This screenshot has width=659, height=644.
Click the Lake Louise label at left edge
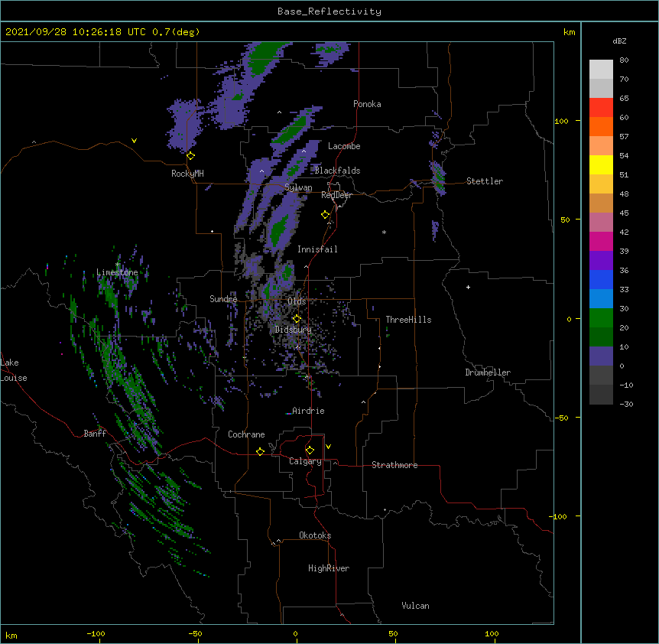tap(14, 370)
